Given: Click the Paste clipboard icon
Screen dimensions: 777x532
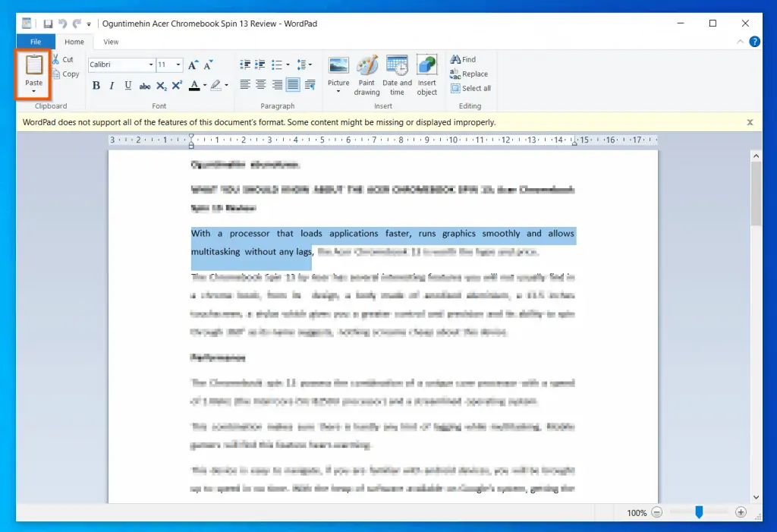Looking at the screenshot, I should tap(33, 65).
